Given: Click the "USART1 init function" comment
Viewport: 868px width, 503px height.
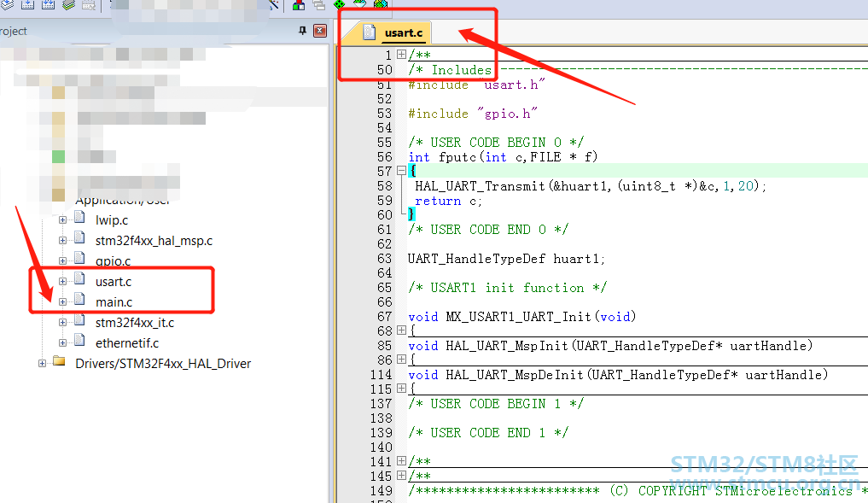Looking at the screenshot, I should point(507,288).
